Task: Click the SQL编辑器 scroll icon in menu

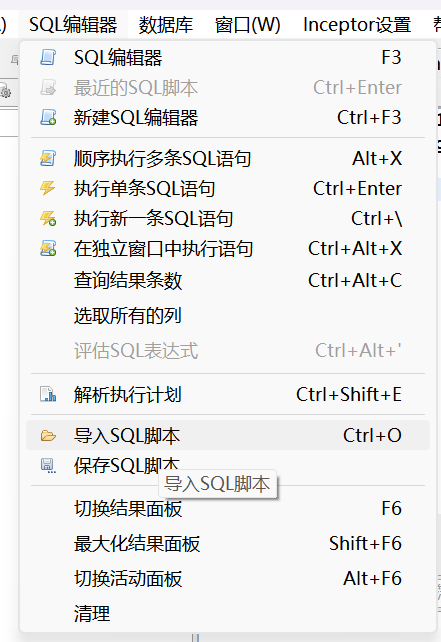Action: tap(48, 57)
